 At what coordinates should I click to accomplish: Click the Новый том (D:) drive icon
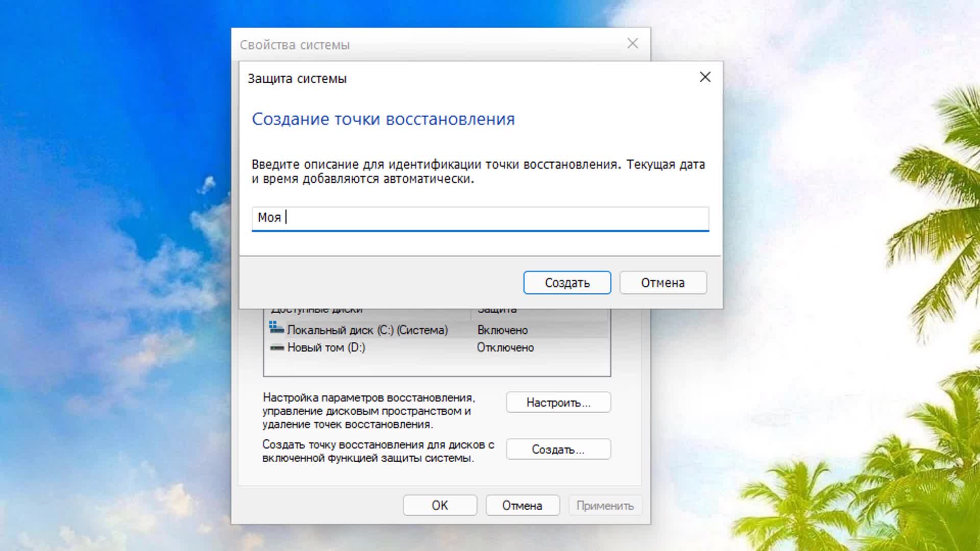[x=277, y=347]
